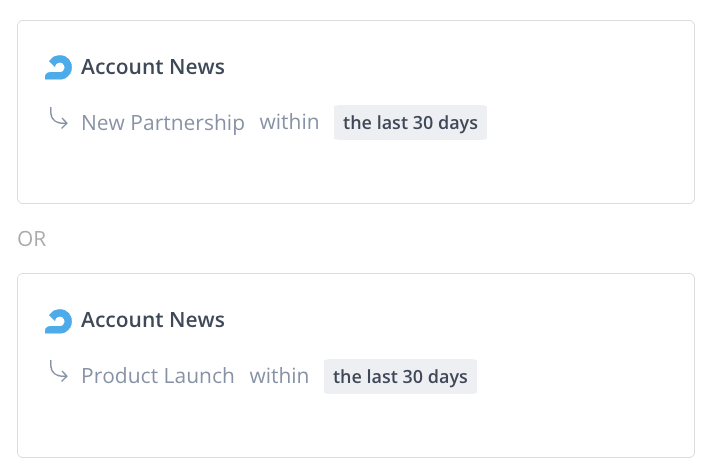Click "within" in the Product Launch row

[x=279, y=377]
